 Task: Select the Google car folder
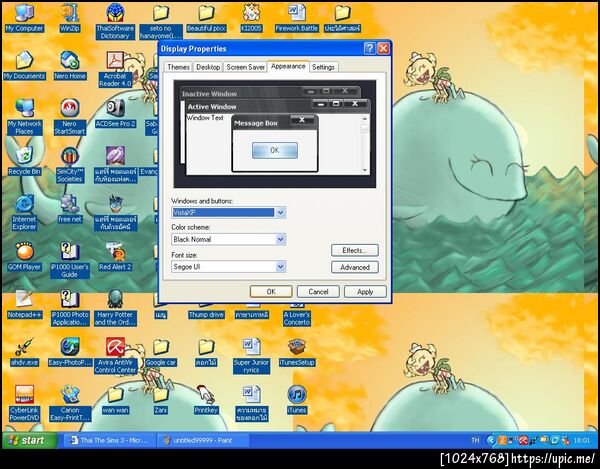coord(161,352)
